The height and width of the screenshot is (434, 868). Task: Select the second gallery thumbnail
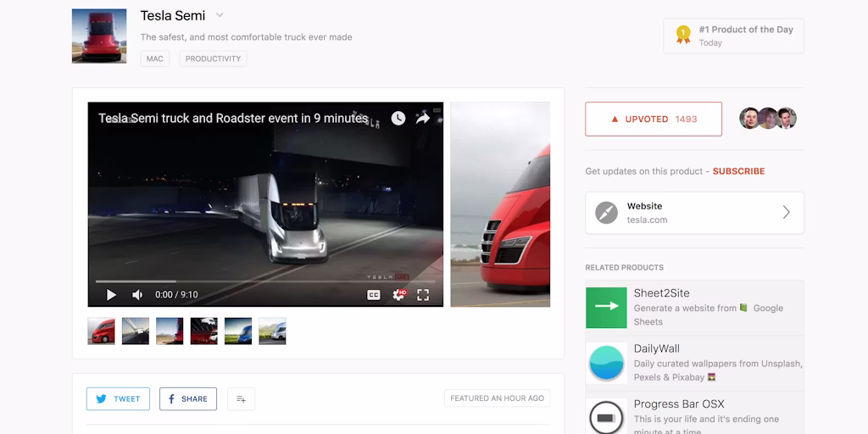(x=136, y=331)
